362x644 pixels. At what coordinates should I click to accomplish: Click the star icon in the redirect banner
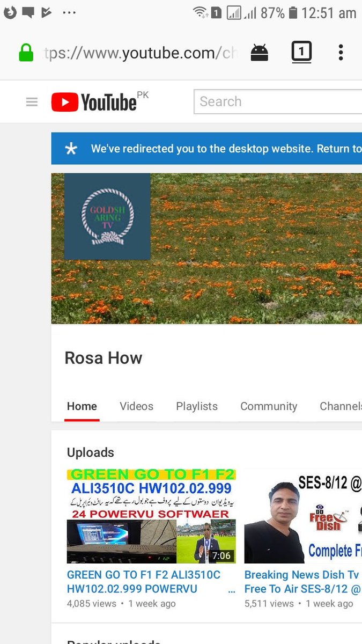(x=71, y=149)
